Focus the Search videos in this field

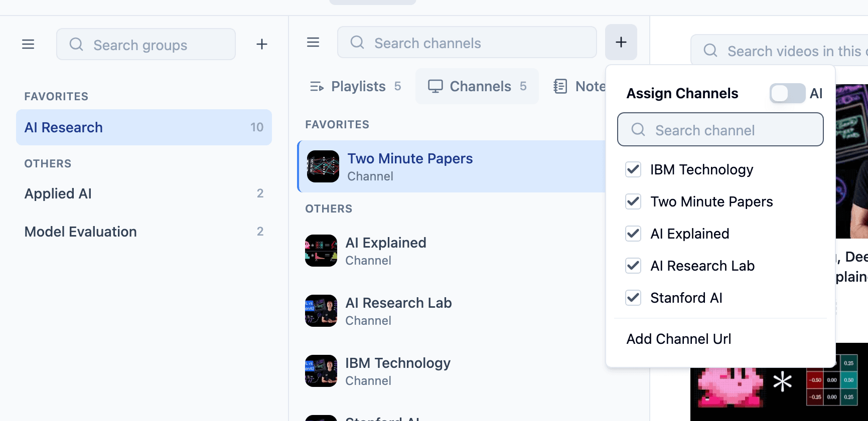tap(779, 50)
